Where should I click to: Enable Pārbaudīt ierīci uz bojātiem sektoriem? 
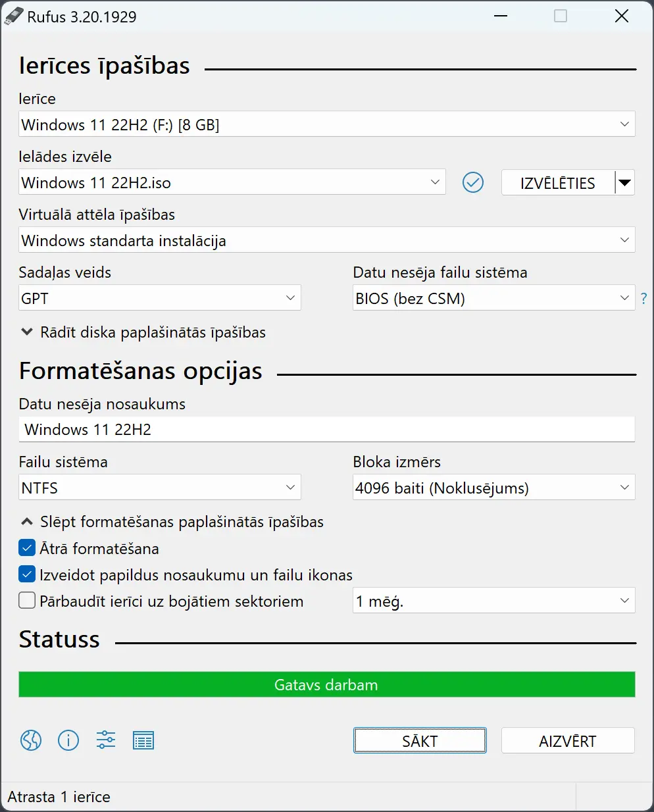27,601
